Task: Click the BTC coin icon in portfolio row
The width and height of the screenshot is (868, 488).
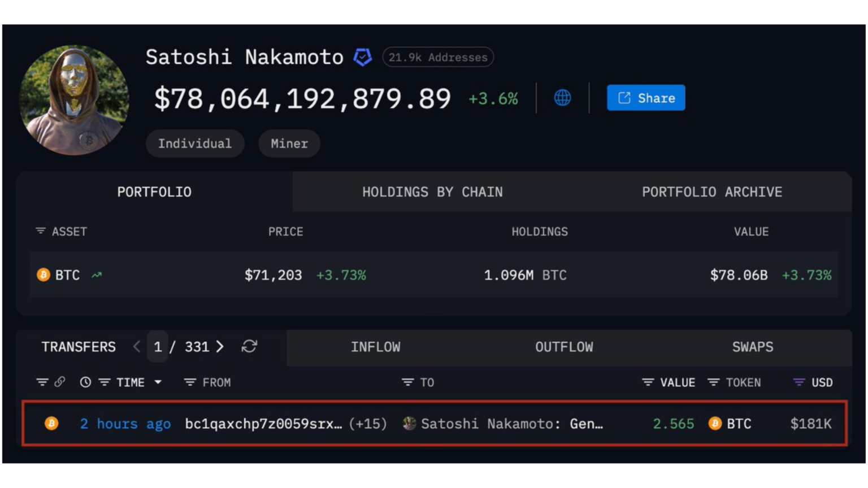Action: click(44, 275)
